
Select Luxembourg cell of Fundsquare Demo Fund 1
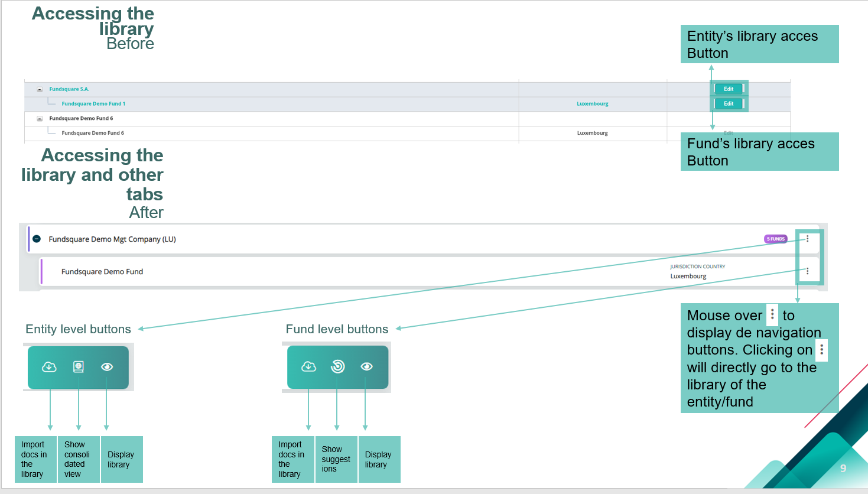click(x=593, y=104)
